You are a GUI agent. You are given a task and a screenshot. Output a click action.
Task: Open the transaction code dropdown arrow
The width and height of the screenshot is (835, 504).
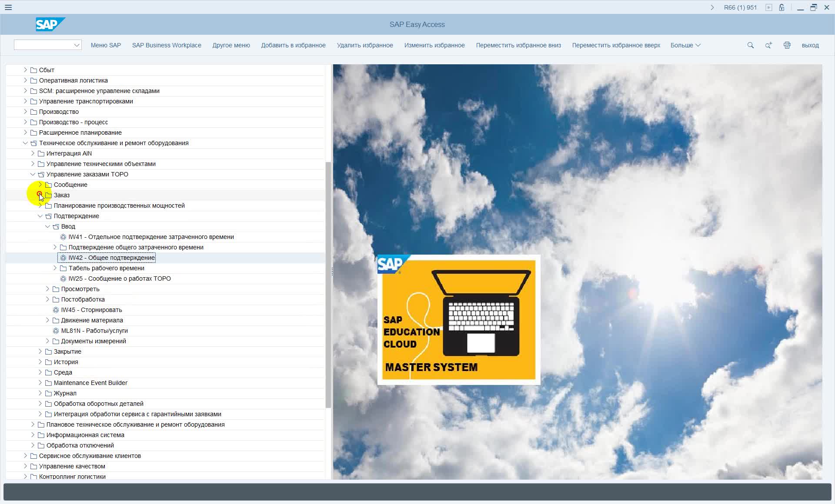pyautogui.click(x=77, y=45)
